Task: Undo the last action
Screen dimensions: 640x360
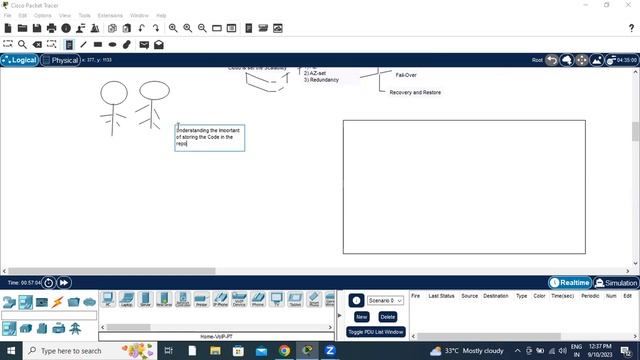Action: tap(141, 28)
